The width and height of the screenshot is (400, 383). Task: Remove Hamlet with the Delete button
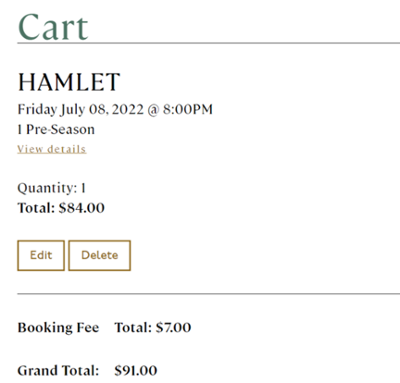[100, 255]
